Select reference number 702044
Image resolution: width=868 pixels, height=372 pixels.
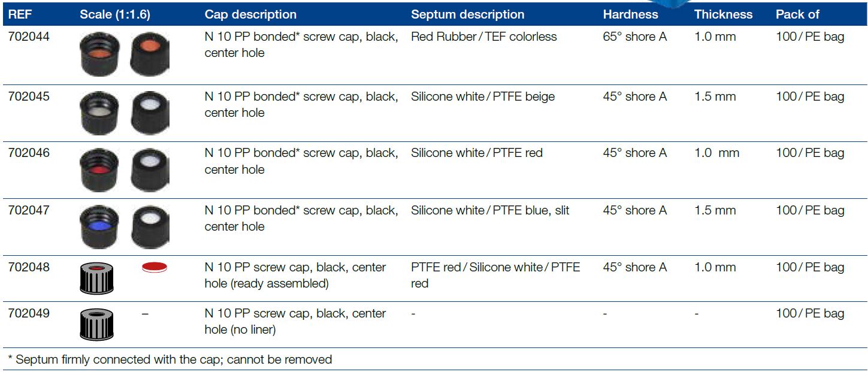[29, 37]
